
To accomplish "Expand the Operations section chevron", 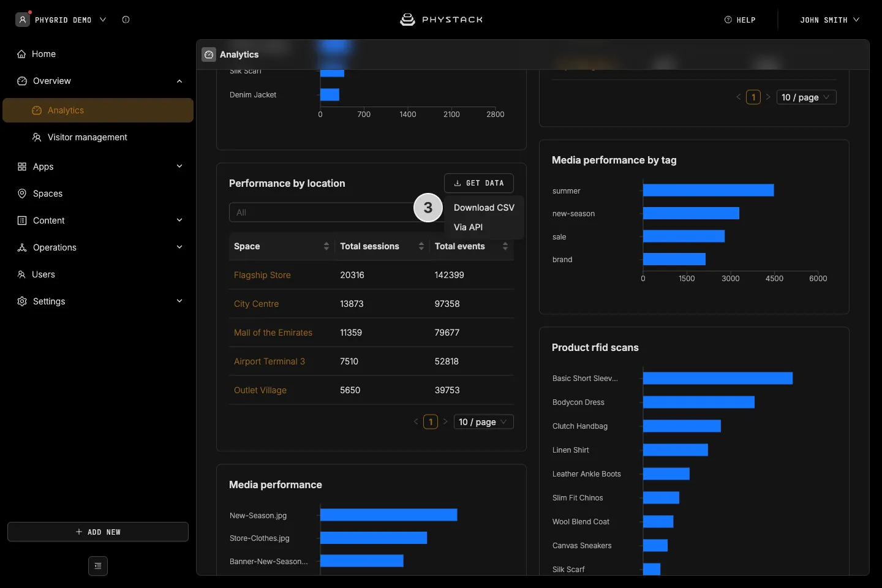I will coord(179,247).
